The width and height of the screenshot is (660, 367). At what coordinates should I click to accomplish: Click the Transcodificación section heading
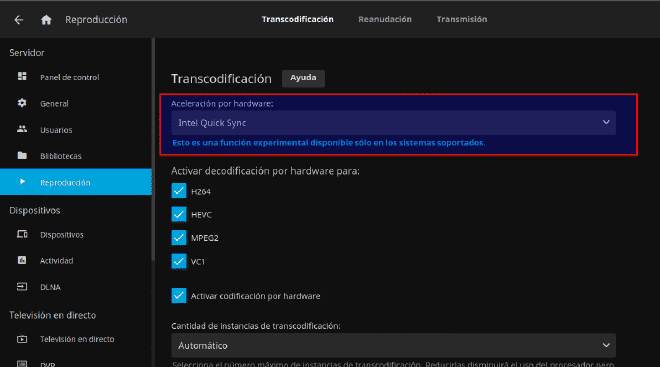[221, 79]
